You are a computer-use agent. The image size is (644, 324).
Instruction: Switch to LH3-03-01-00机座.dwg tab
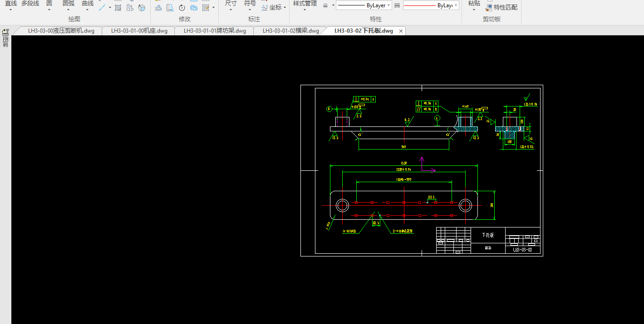pyautogui.click(x=139, y=31)
